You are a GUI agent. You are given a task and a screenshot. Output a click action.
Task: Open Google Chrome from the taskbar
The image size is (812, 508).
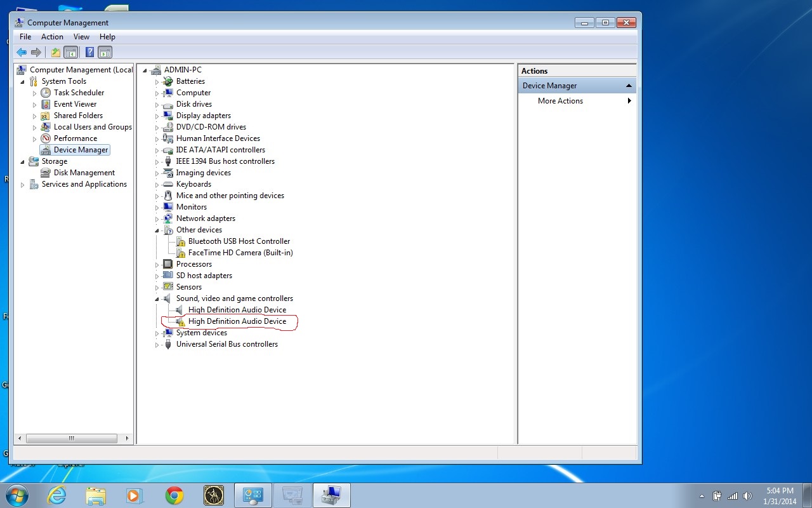pyautogui.click(x=174, y=495)
